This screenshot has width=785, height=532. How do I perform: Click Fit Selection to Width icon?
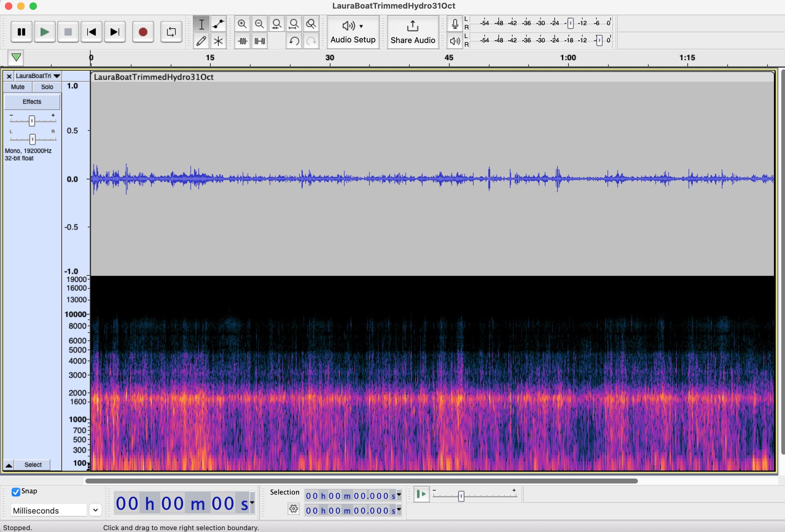277,24
